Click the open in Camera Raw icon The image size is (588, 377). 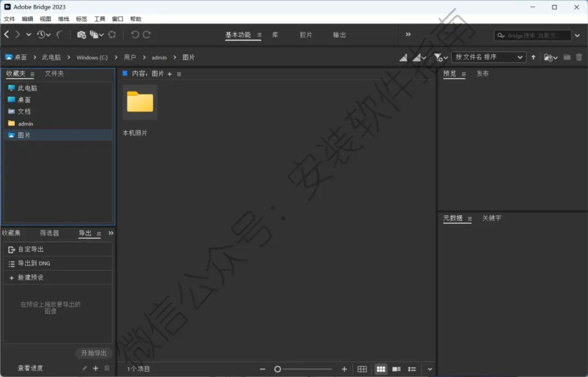click(x=112, y=34)
